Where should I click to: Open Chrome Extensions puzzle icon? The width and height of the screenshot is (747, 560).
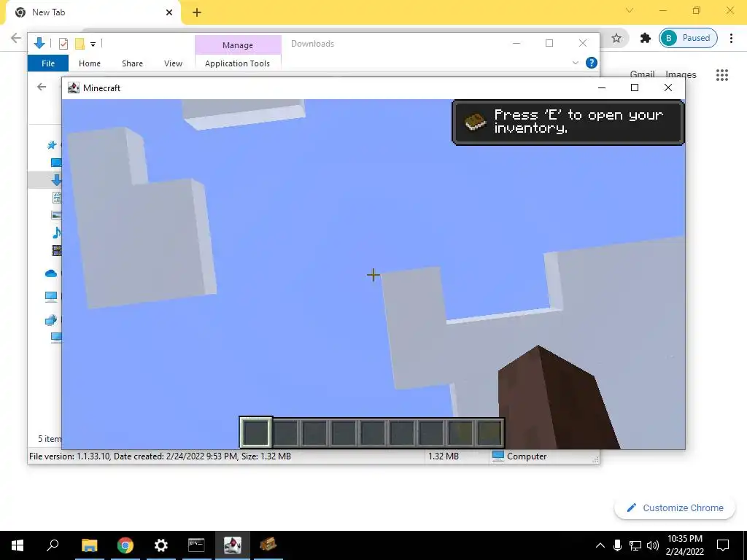tap(645, 38)
